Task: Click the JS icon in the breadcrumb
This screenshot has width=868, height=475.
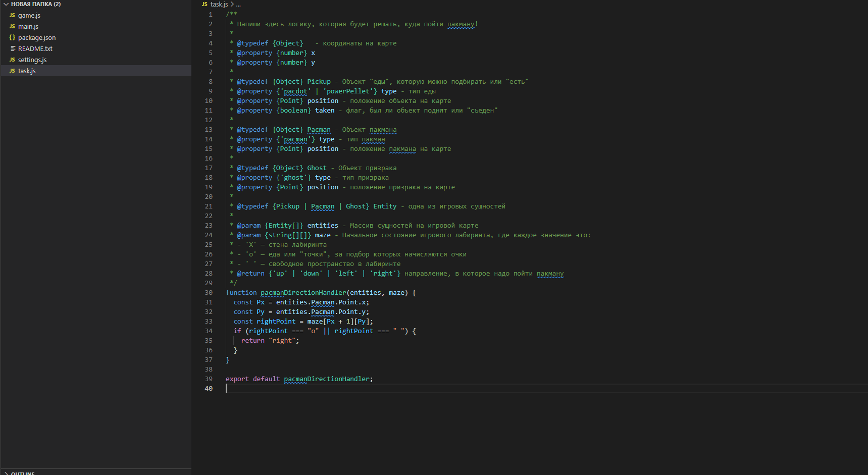Action: coord(205,4)
